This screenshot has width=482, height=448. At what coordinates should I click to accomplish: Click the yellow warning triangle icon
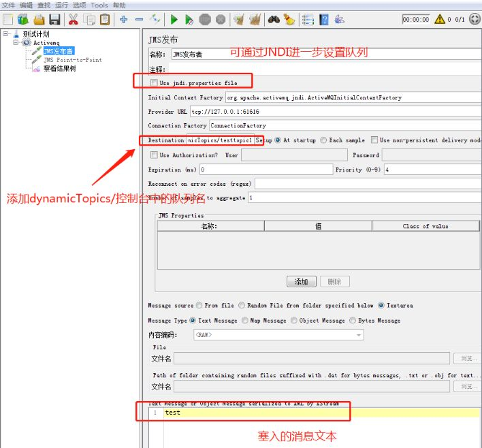pos(440,19)
